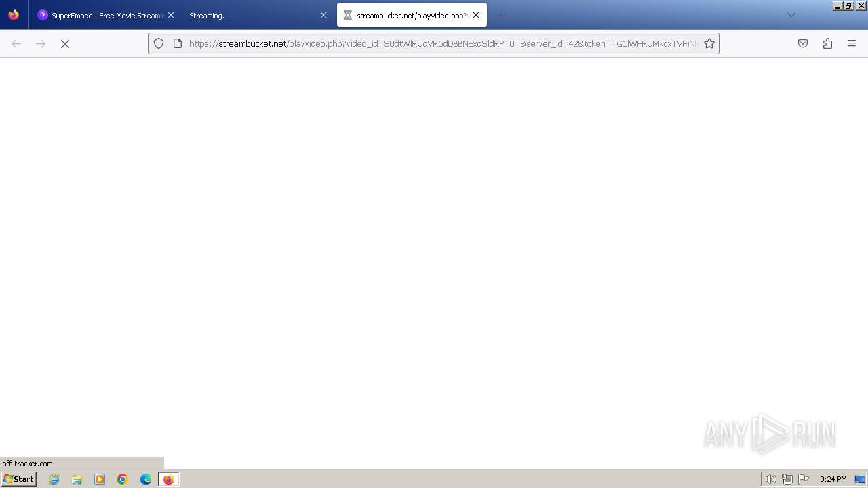Show site information page icon
This screenshot has height=488, width=868.
pos(178,43)
